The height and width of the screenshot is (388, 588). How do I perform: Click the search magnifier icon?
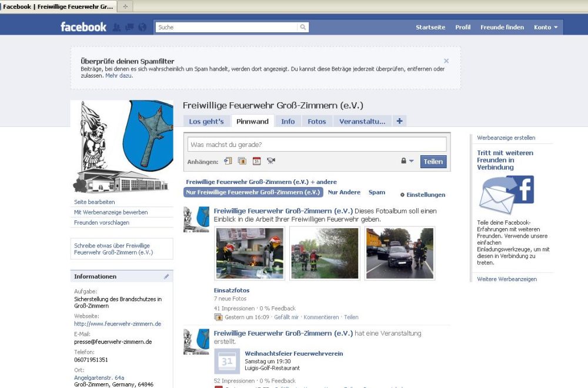pyautogui.click(x=302, y=26)
